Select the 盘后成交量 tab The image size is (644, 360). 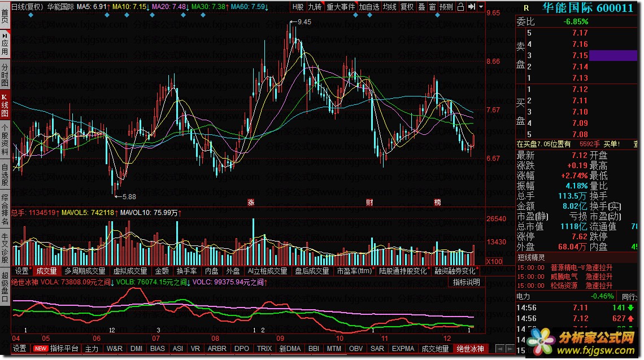pyautogui.click(x=312, y=271)
